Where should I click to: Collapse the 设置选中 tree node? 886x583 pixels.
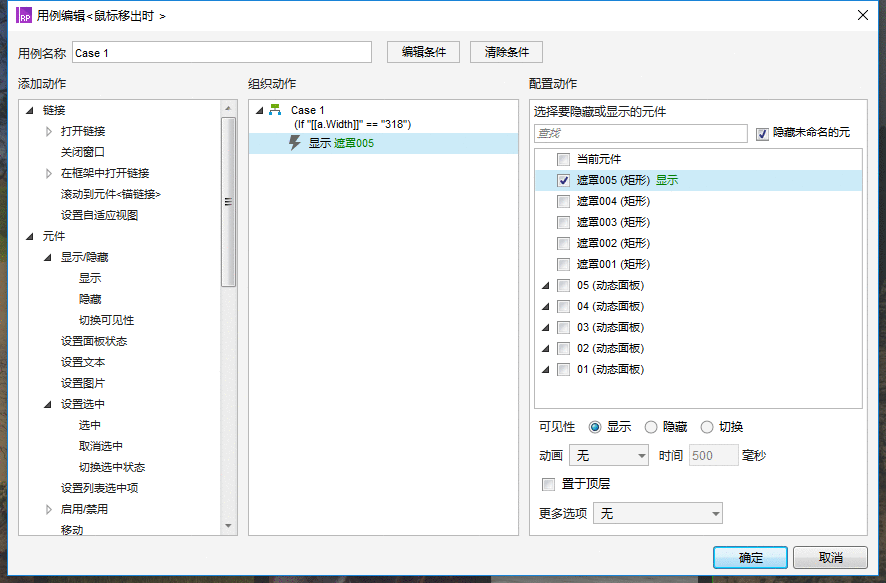point(48,404)
